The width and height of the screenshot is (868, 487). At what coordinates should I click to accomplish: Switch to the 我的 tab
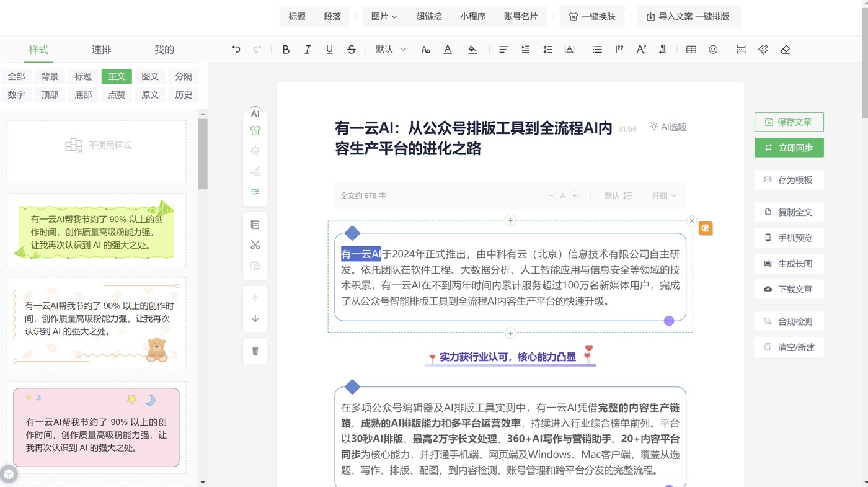tap(164, 50)
